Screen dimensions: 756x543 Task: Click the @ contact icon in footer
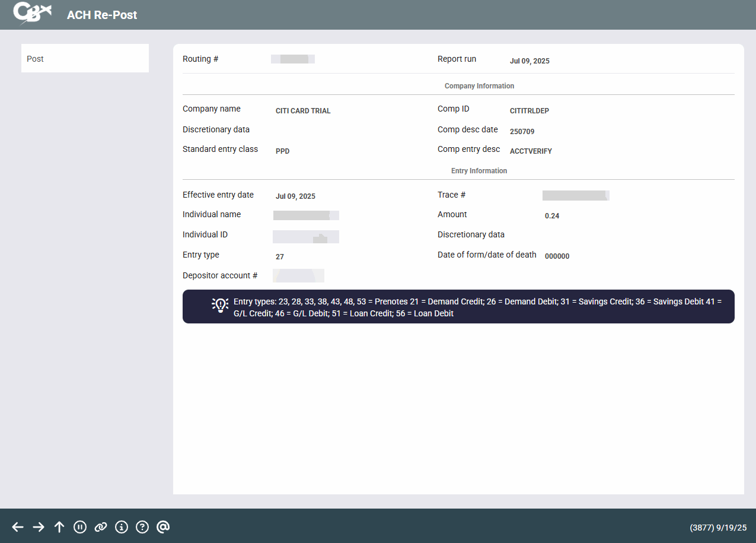pyautogui.click(x=164, y=527)
